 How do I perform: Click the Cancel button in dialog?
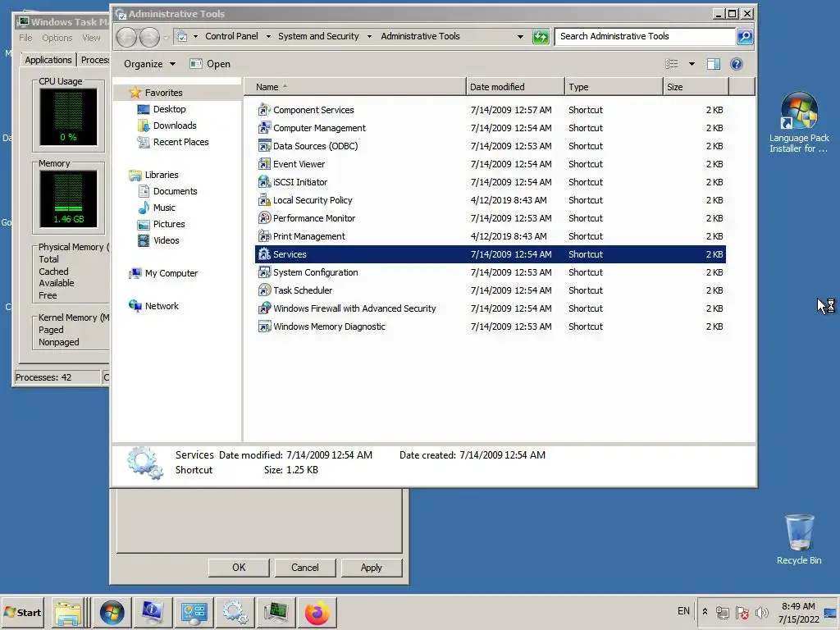(305, 568)
